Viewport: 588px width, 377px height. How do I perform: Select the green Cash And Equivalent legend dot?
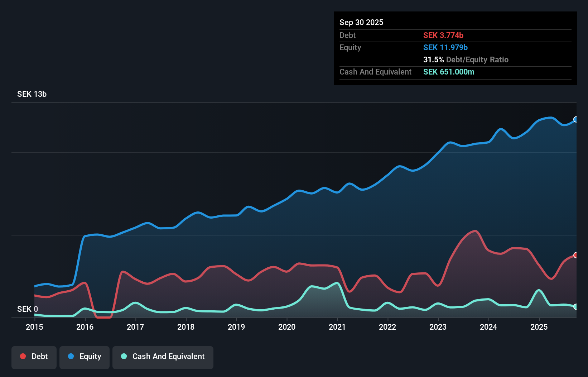124,356
